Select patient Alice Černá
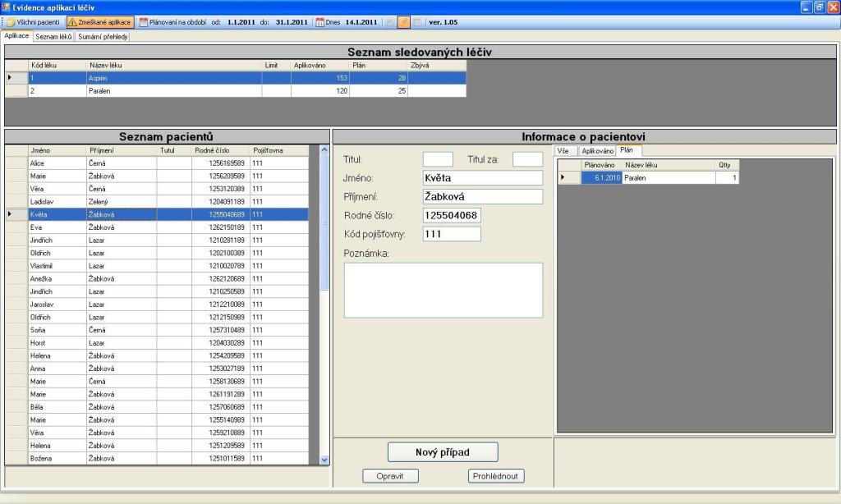Screen dimensions: 841x504 (157, 163)
